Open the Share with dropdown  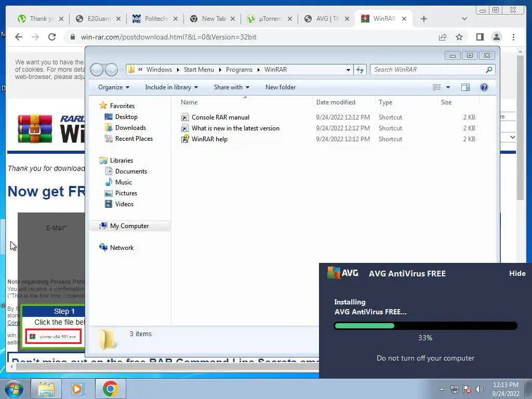[231, 87]
